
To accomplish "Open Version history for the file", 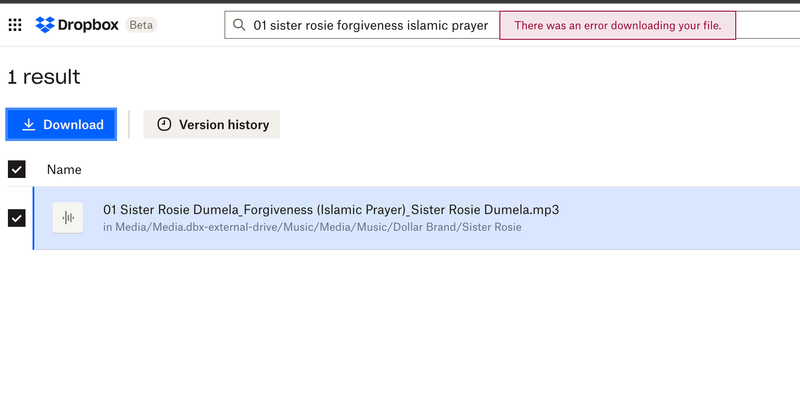I will pyautogui.click(x=212, y=124).
